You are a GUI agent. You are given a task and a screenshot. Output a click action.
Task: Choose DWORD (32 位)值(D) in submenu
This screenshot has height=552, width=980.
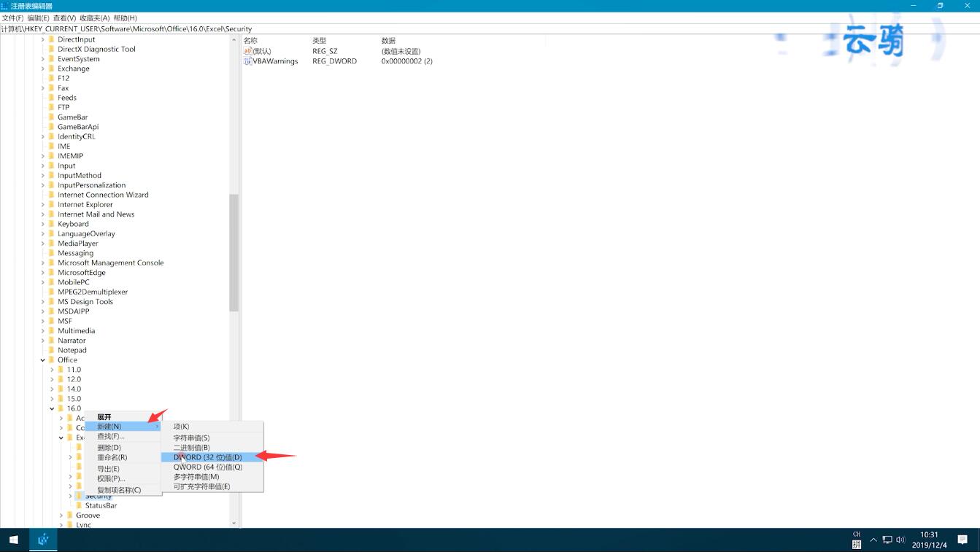pos(212,457)
